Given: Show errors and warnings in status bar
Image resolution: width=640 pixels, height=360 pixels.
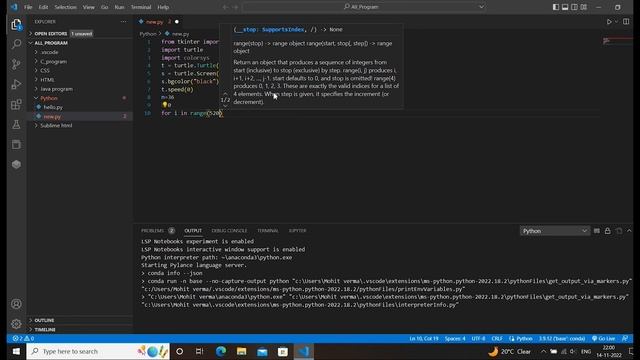Looking at the screenshot, I should [23, 339].
